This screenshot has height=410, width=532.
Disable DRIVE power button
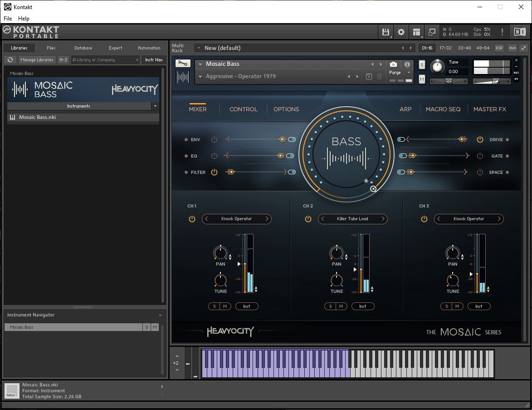(x=480, y=139)
